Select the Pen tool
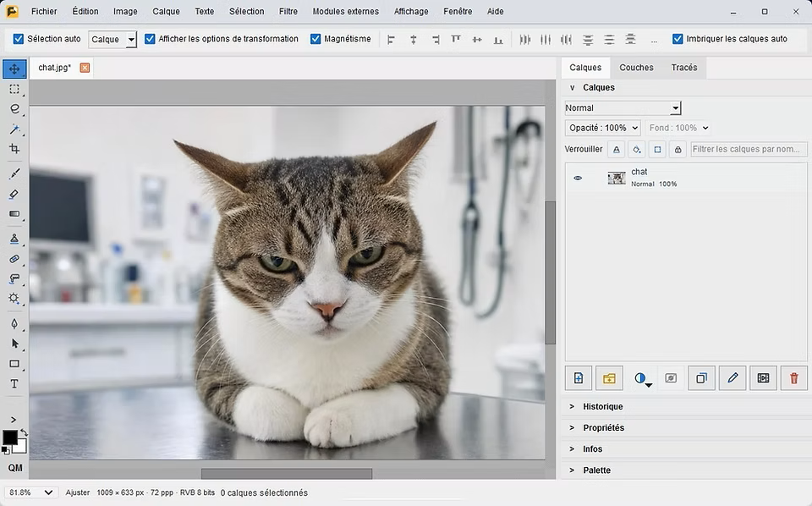This screenshot has width=812, height=506. [x=14, y=324]
